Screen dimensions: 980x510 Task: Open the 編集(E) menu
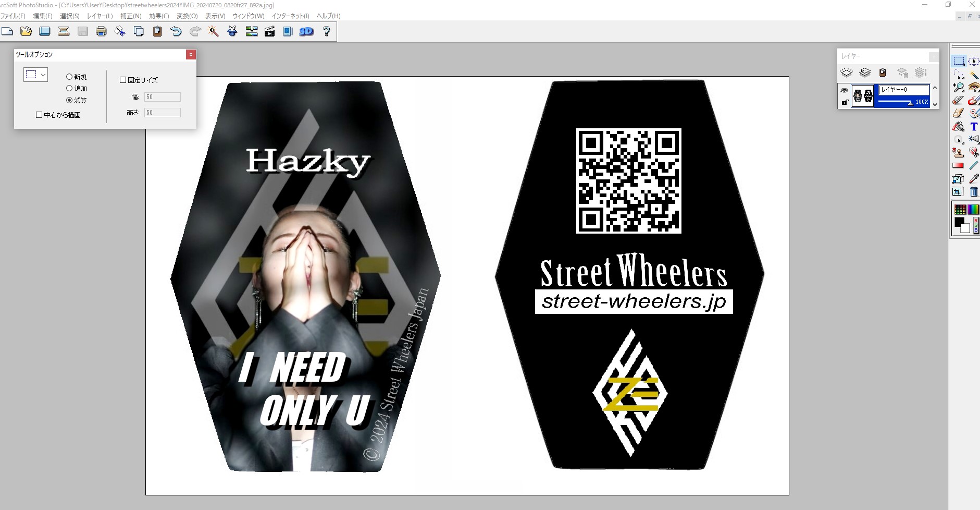[43, 16]
